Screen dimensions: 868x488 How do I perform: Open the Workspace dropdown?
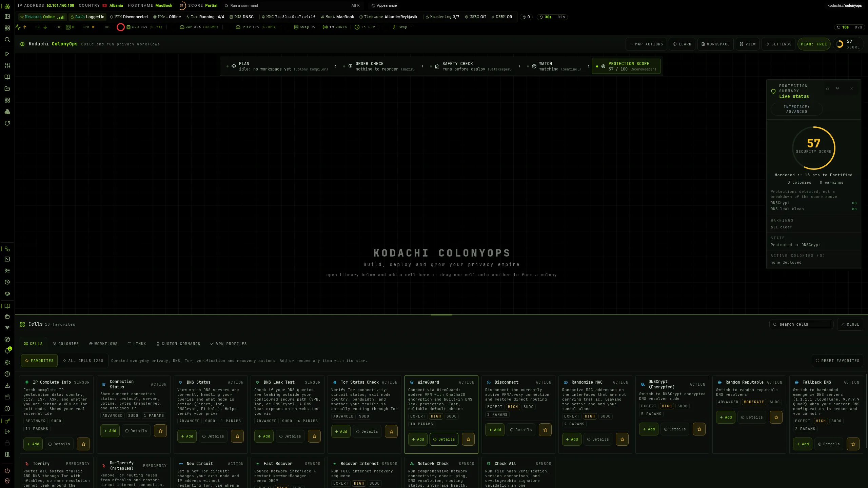click(715, 44)
